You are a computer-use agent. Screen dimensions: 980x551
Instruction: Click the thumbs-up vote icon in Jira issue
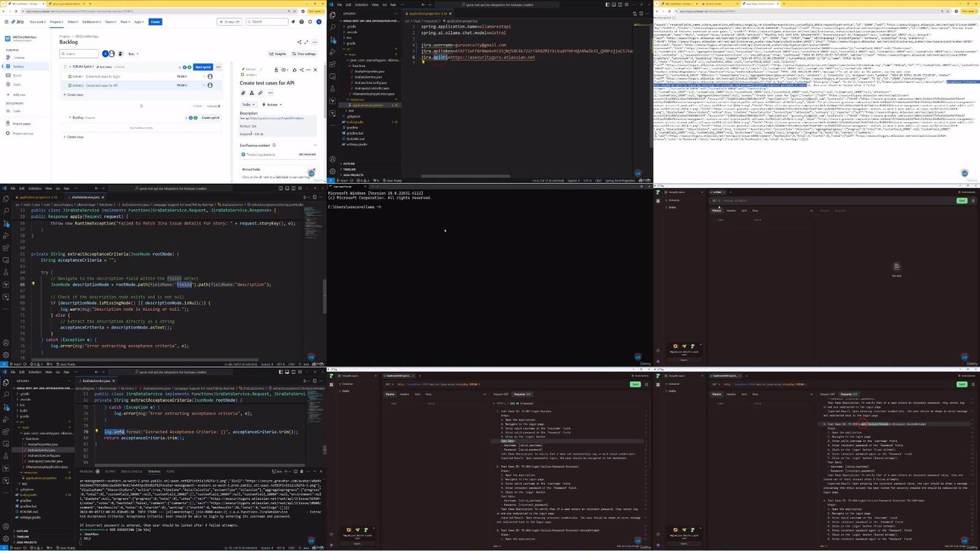click(x=293, y=70)
